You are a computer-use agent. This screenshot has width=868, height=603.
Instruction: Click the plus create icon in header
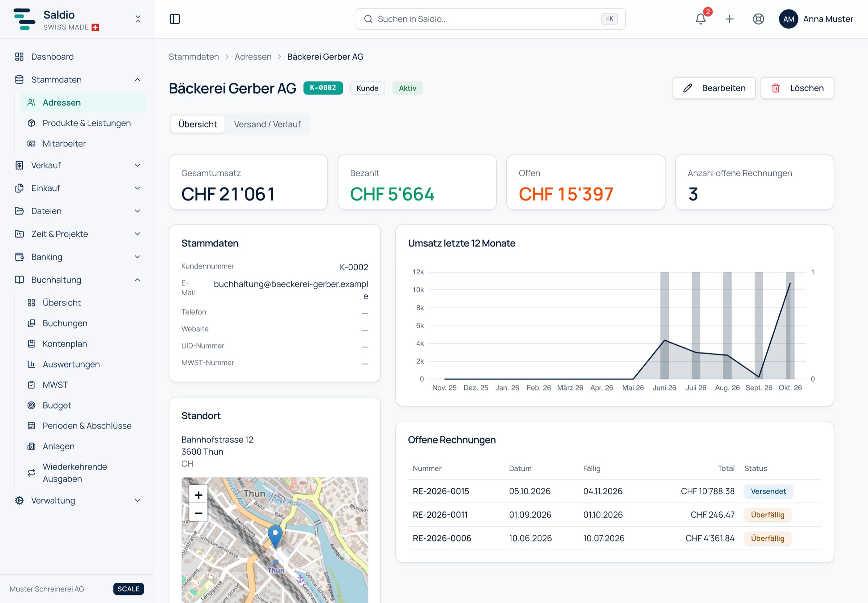pos(729,19)
